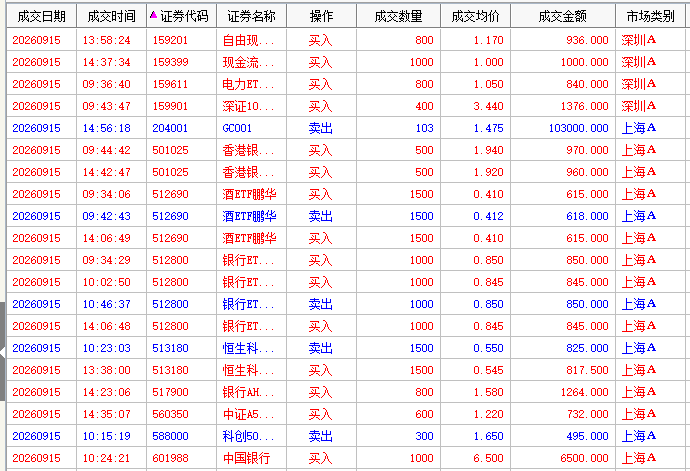Click the 成交均价 column header
The image size is (690, 471).
tap(475, 16)
